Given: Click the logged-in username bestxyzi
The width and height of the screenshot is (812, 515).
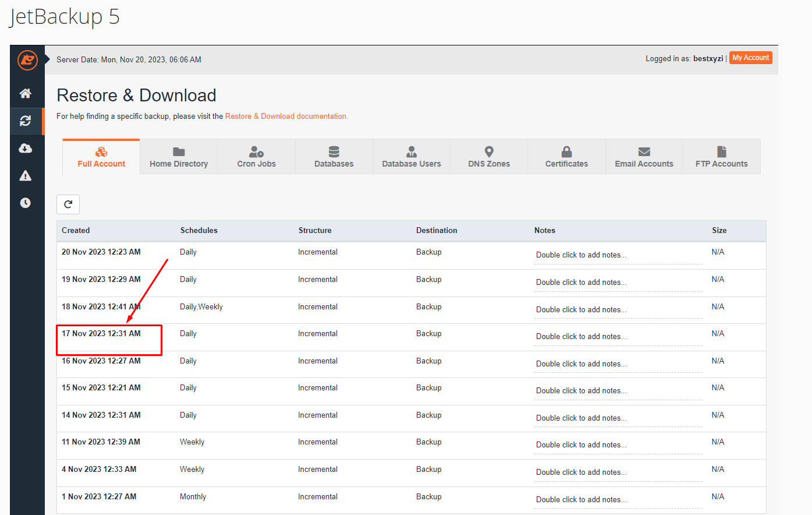Looking at the screenshot, I should [708, 58].
